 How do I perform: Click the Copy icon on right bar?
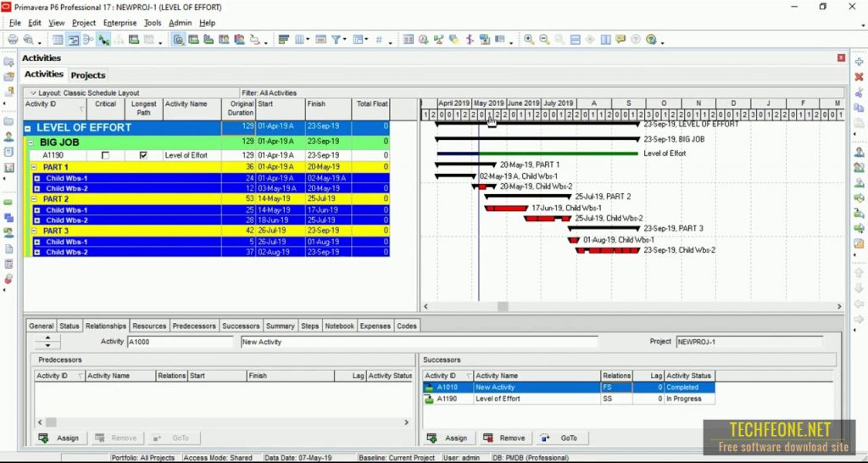[x=859, y=108]
